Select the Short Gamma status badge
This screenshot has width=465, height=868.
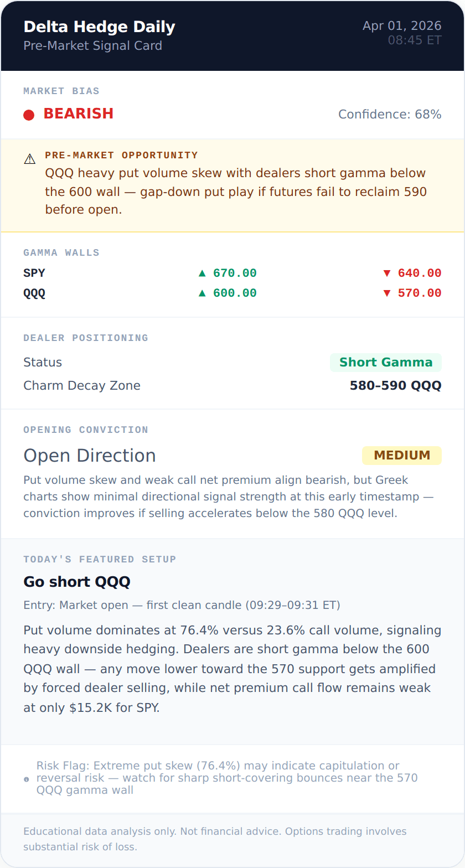pyautogui.click(x=385, y=363)
